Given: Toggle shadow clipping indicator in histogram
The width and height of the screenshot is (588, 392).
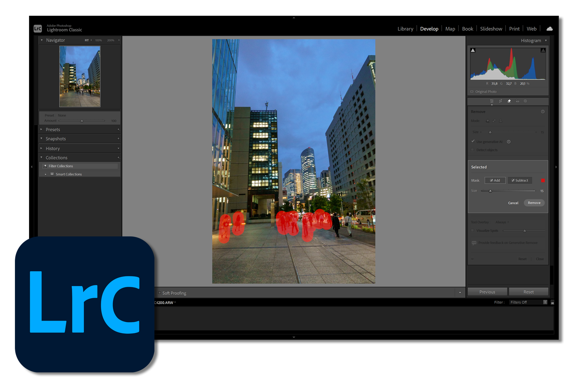Looking at the screenshot, I should click(473, 50).
